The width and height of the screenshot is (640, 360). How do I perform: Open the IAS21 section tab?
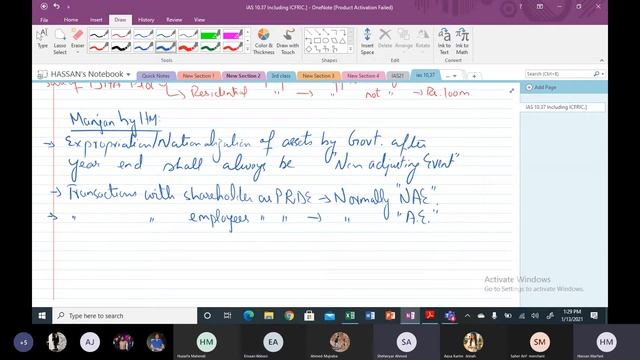coord(398,76)
